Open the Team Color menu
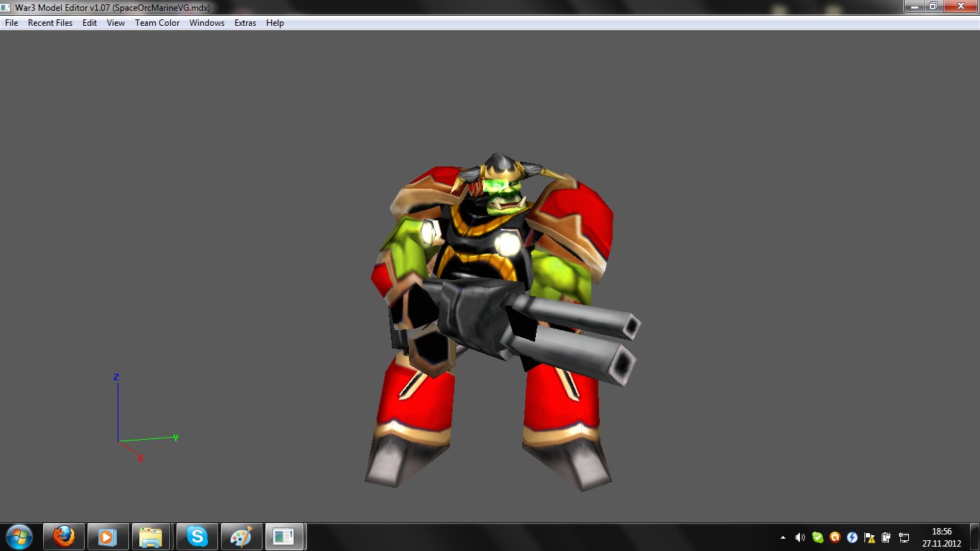Screen dimensions: 980x551 (x=157, y=23)
